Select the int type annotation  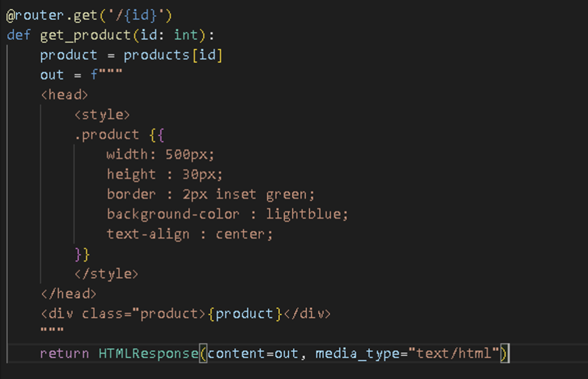tap(186, 36)
